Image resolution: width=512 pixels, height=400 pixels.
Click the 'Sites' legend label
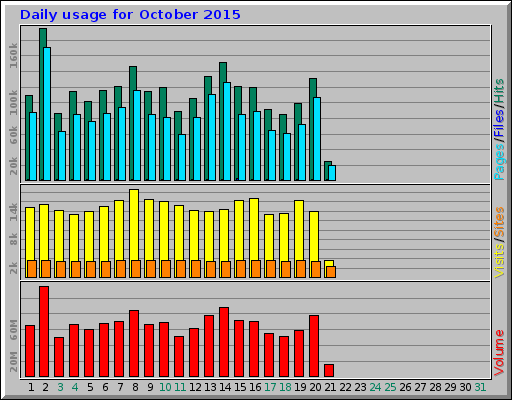point(499,222)
